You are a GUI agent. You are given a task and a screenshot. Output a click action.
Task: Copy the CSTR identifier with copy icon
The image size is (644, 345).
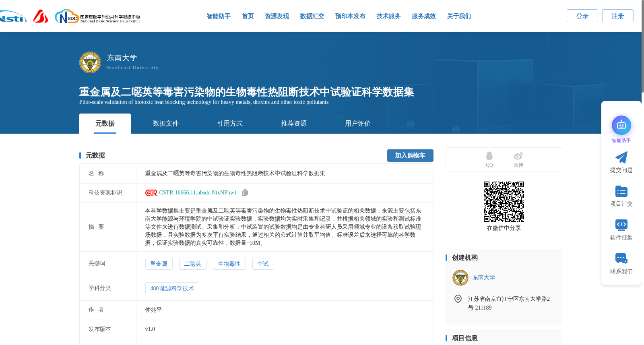pyautogui.click(x=245, y=193)
